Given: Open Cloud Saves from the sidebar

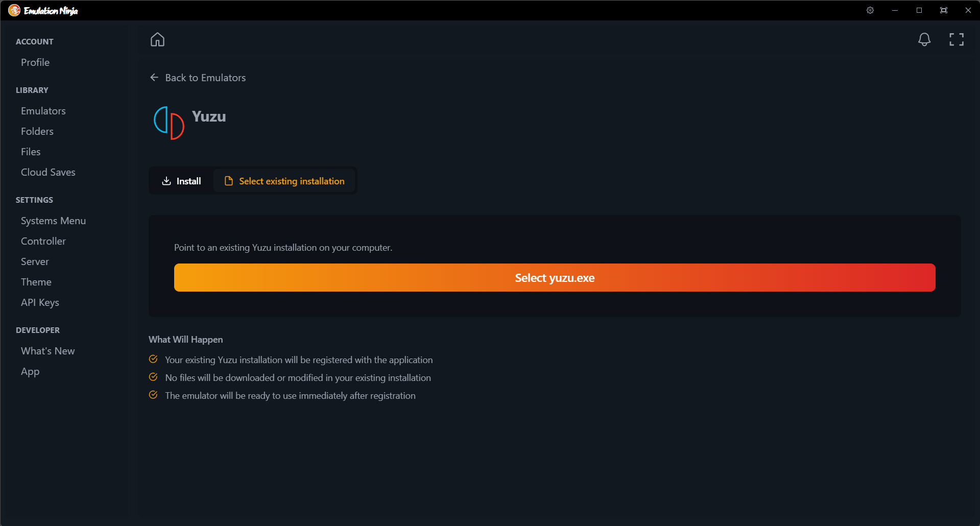Looking at the screenshot, I should coord(48,172).
